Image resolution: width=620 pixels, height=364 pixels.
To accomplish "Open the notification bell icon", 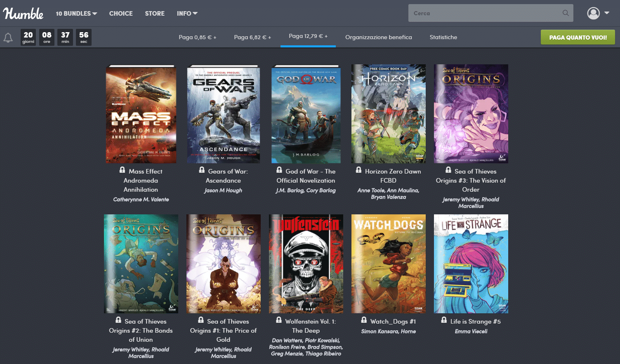I will tap(8, 38).
